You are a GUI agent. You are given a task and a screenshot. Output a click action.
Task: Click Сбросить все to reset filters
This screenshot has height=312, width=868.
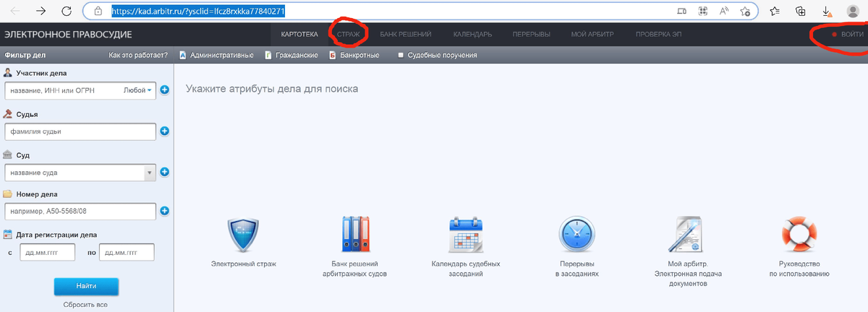pyautogui.click(x=86, y=305)
